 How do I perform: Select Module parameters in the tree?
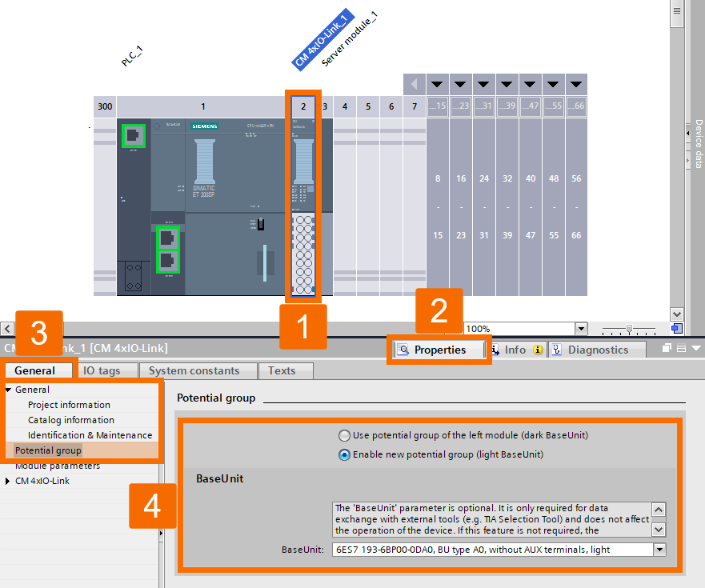pyautogui.click(x=58, y=466)
